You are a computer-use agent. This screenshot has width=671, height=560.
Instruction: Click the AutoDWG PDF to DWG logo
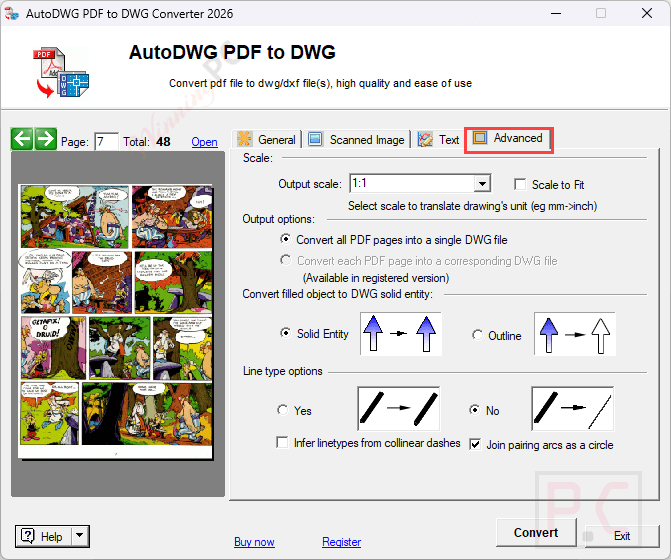pyautogui.click(x=61, y=73)
